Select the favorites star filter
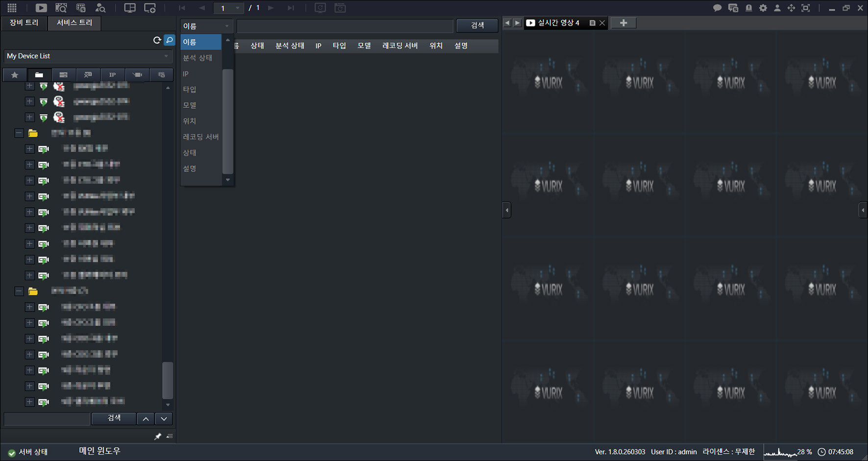The height and width of the screenshot is (461, 868). click(x=15, y=75)
